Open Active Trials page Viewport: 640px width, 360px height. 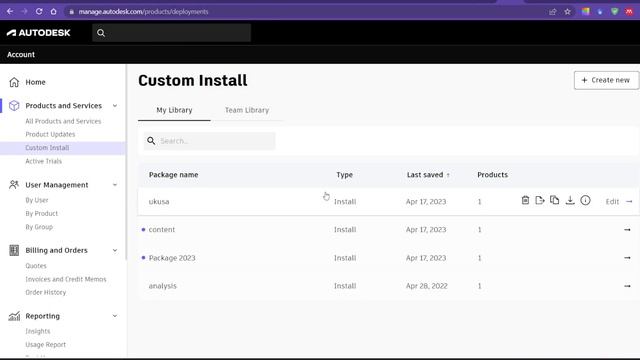[44, 161]
